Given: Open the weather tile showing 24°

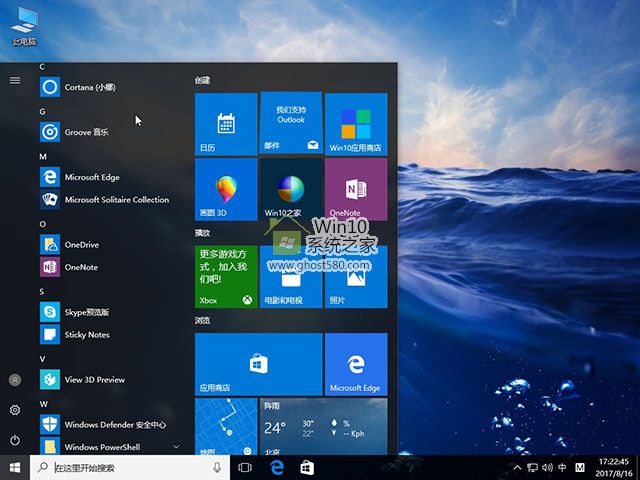Looking at the screenshot, I should (x=323, y=427).
